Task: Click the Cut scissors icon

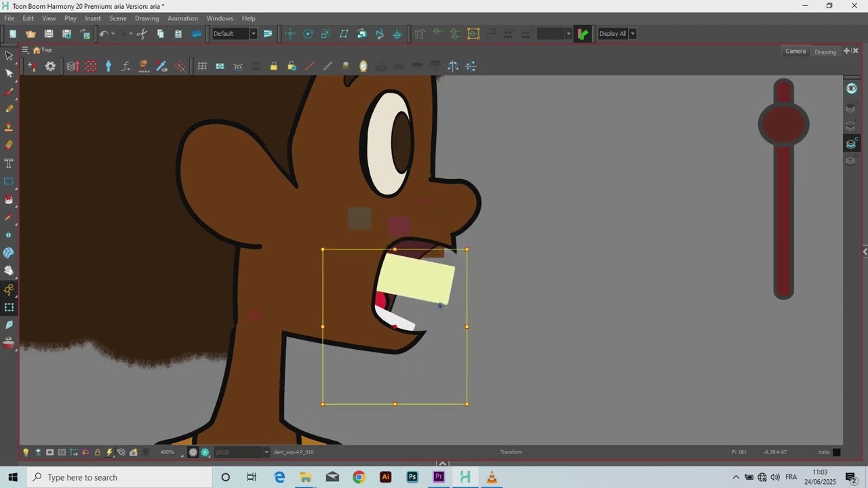Action: click(142, 34)
